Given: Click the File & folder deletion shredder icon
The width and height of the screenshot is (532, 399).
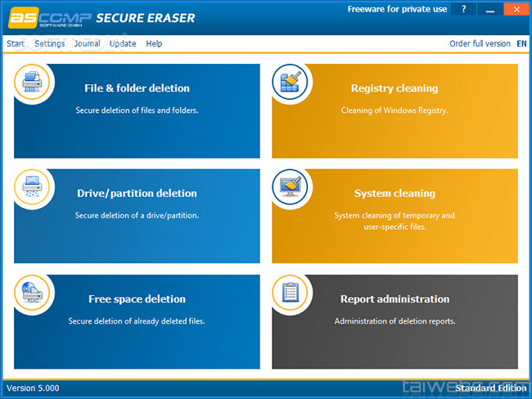Looking at the screenshot, I should coord(33,82).
